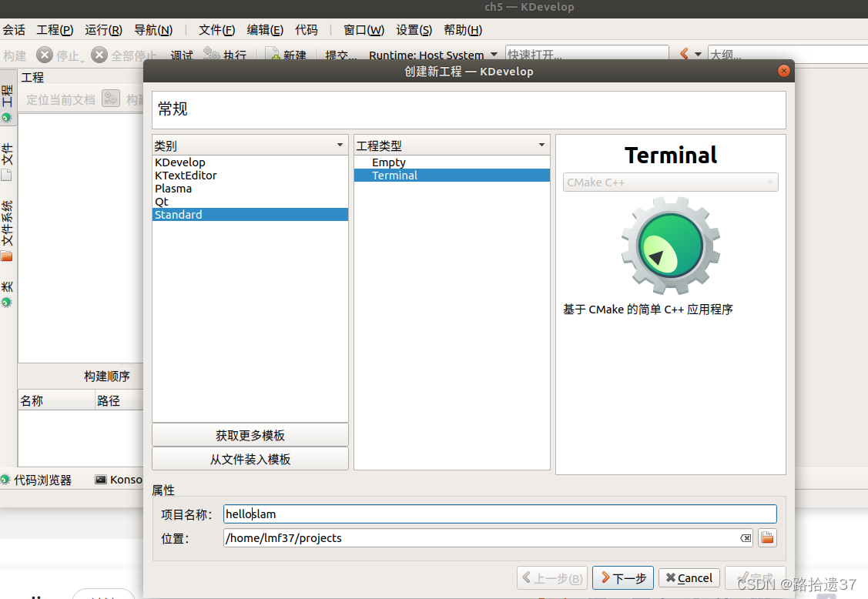Switch to the 类 sidebar tab

pos(7,293)
